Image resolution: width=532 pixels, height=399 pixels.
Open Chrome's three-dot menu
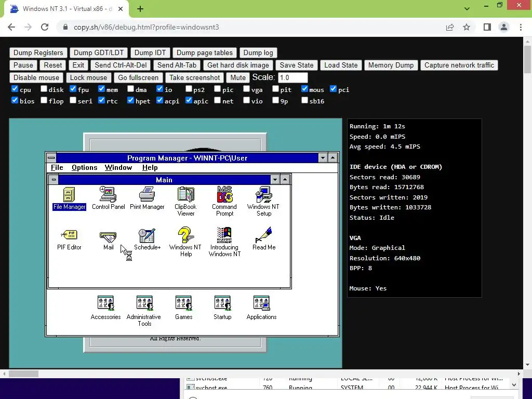point(521,27)
